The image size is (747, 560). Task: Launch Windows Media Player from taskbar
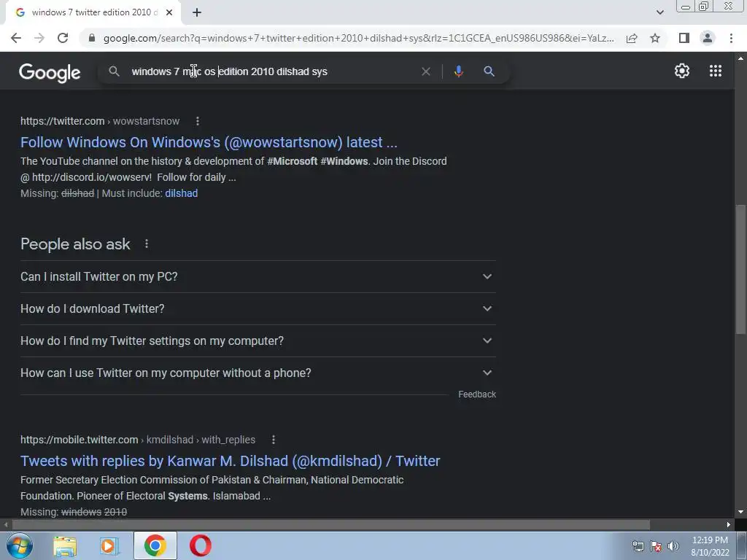pyautogui.click(x=109, y=545)
